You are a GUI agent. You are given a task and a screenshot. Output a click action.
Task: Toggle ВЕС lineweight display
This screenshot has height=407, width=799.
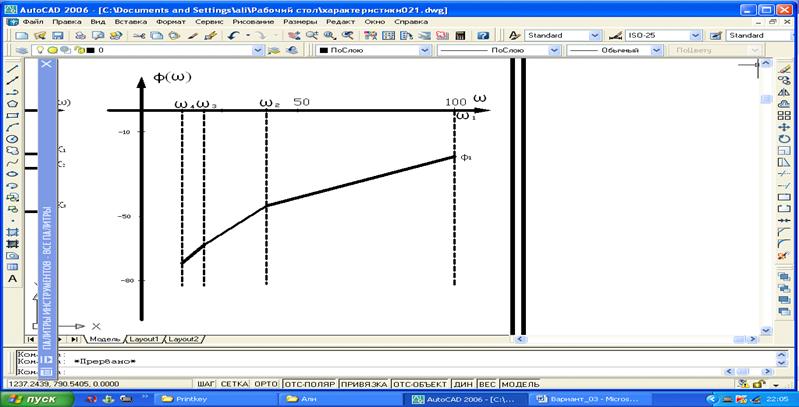(x=487, y=384)
